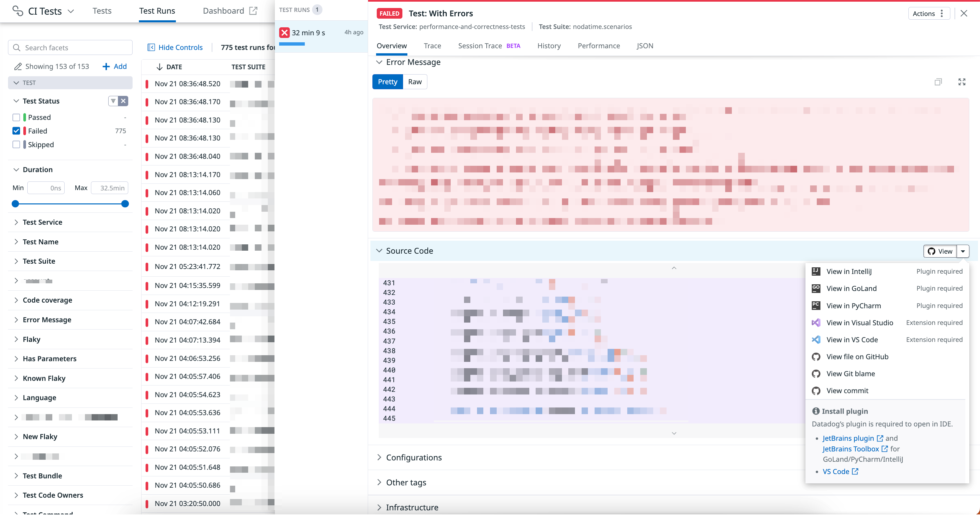Open the CI Tests product icon
The width and height of the screenshot is (980, 515).
click(18, 11)
